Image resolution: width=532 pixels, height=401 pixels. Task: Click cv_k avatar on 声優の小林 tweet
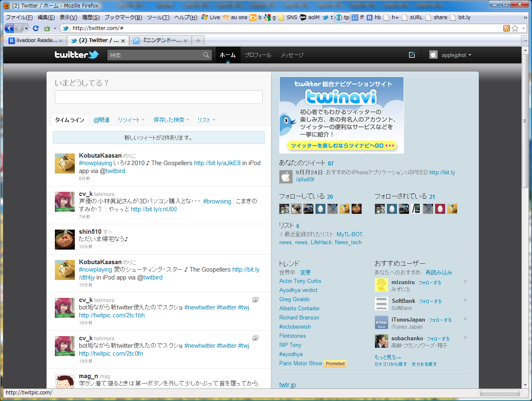coord(65,202)
